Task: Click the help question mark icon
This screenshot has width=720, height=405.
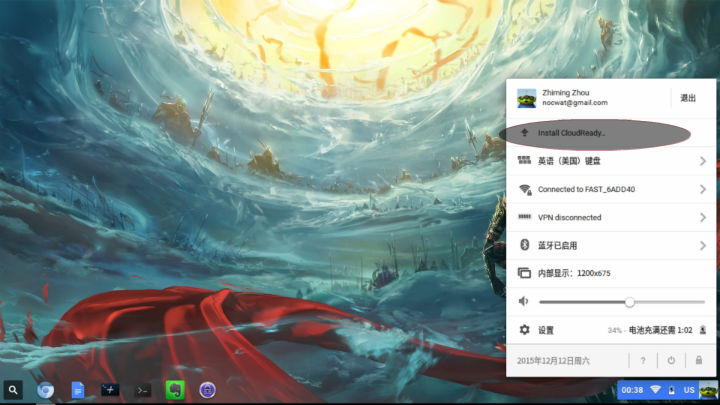Action: 643,360
